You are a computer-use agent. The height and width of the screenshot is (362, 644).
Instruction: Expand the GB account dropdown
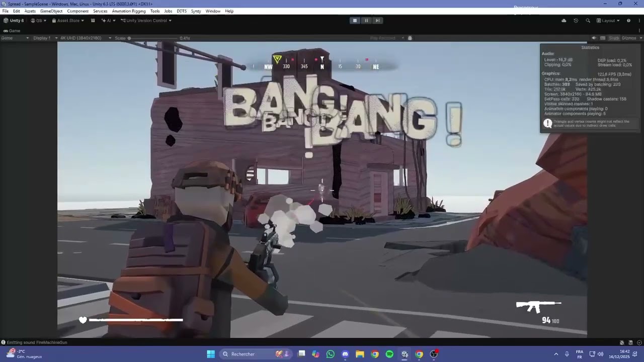[39, 21]
